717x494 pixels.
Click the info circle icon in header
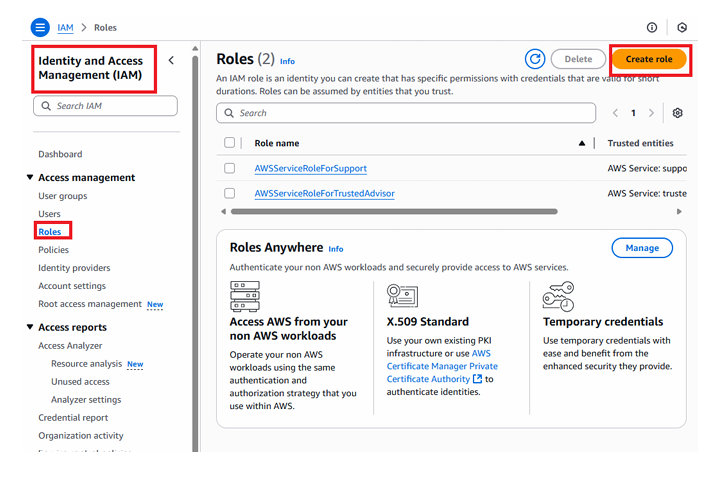tap(652, 28)
